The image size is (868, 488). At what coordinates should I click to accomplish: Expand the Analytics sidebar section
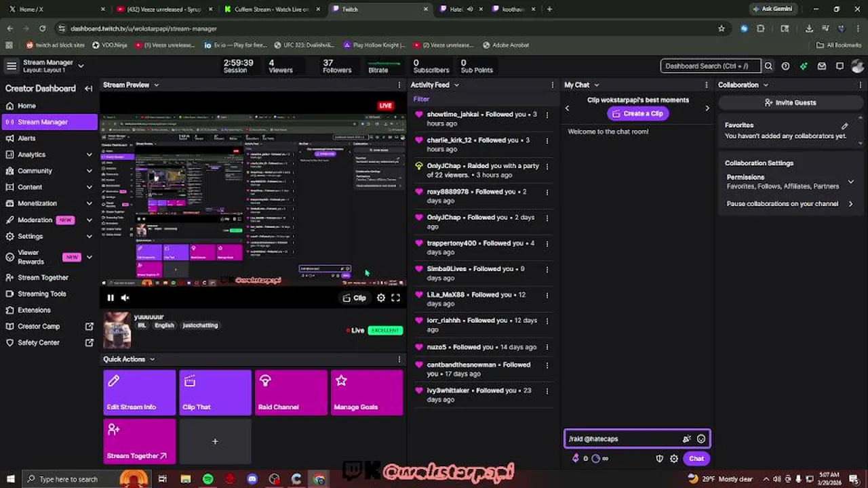point(89,155)
